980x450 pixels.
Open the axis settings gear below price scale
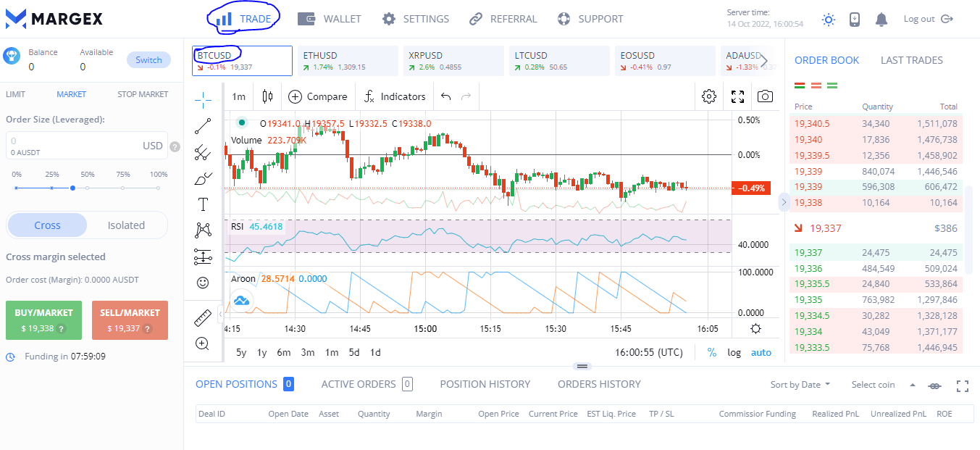pos(756,329)
